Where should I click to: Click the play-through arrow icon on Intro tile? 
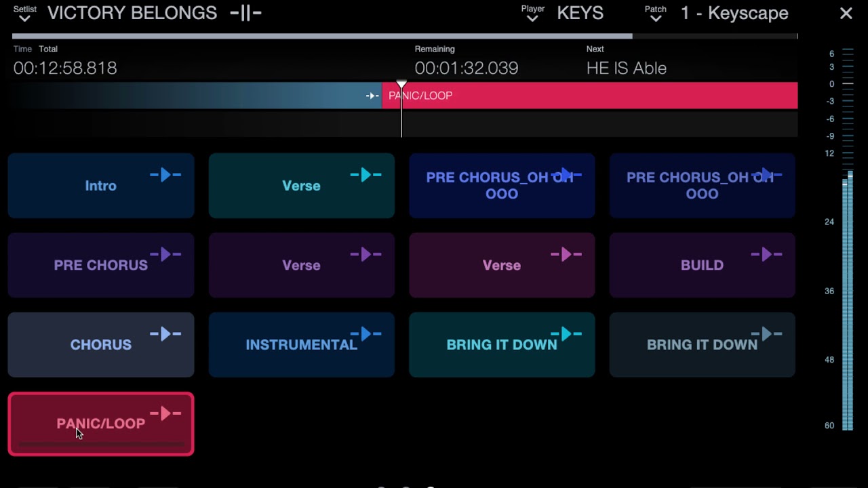pos(165,176)
